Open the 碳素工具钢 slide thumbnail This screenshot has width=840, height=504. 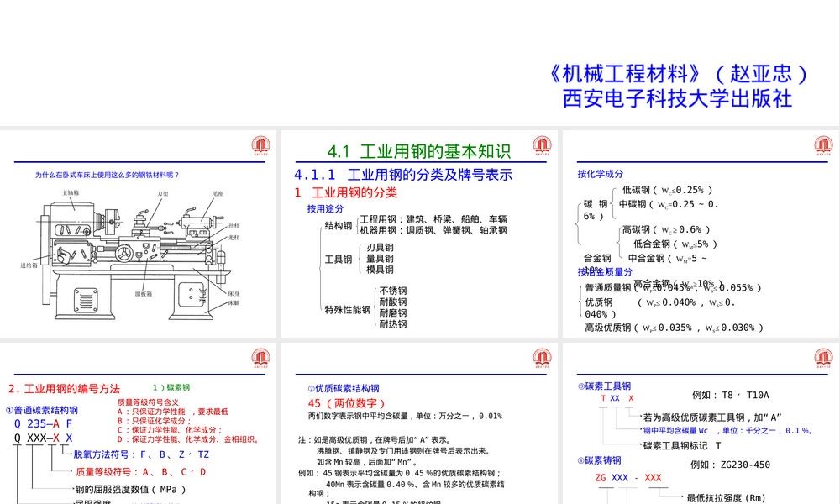click(701, 423)
